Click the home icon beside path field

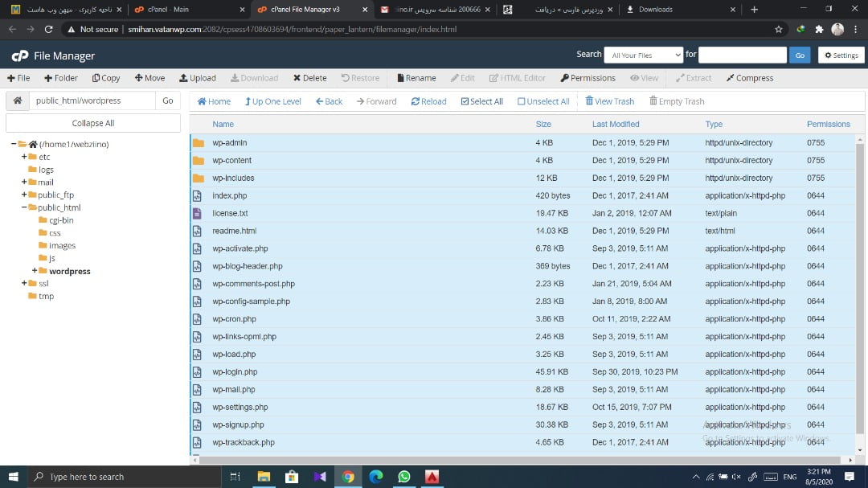(x=18, y=100)
